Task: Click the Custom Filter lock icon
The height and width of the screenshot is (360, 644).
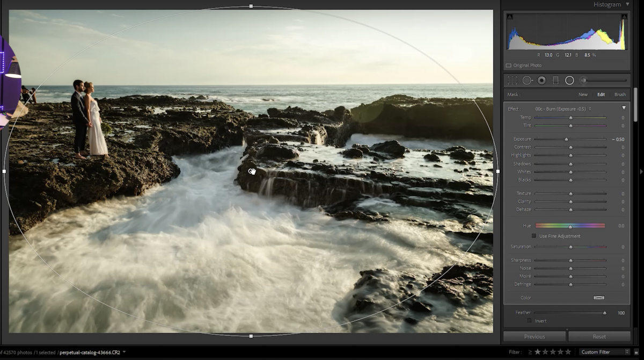Action: (x=635, y=352)
